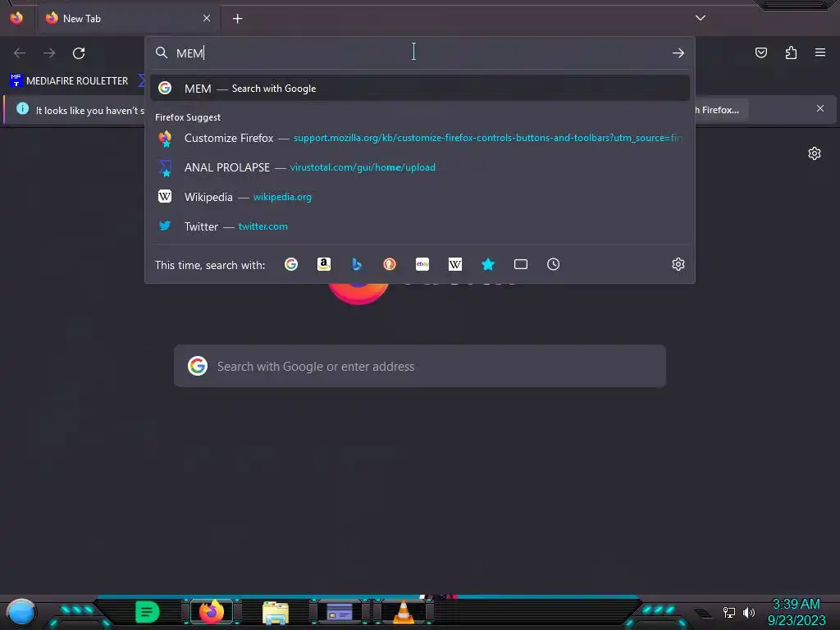Open the list all tabs dropdown
This screenshot has width=840, height=630.
click(x=700, y=18)
